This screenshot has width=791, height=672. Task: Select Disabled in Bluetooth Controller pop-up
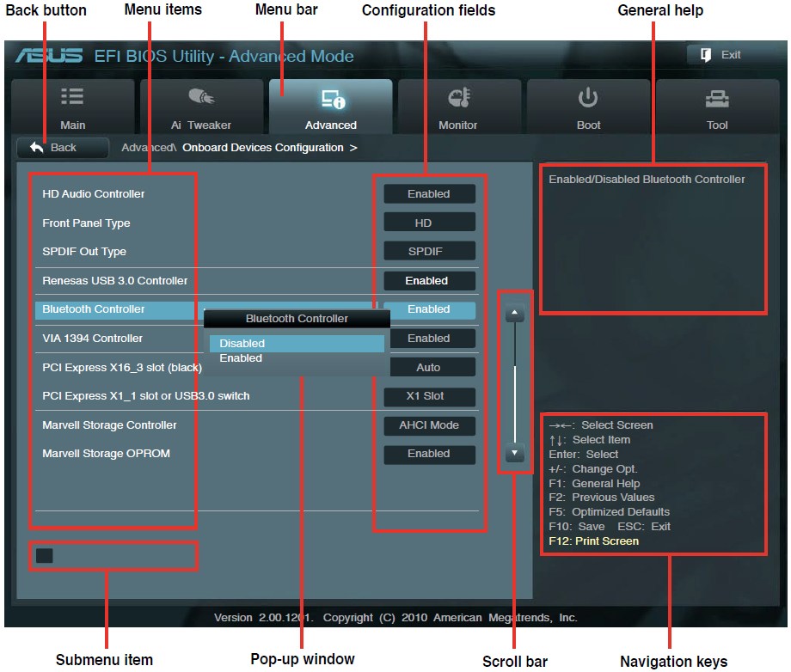tap(296, 344)
